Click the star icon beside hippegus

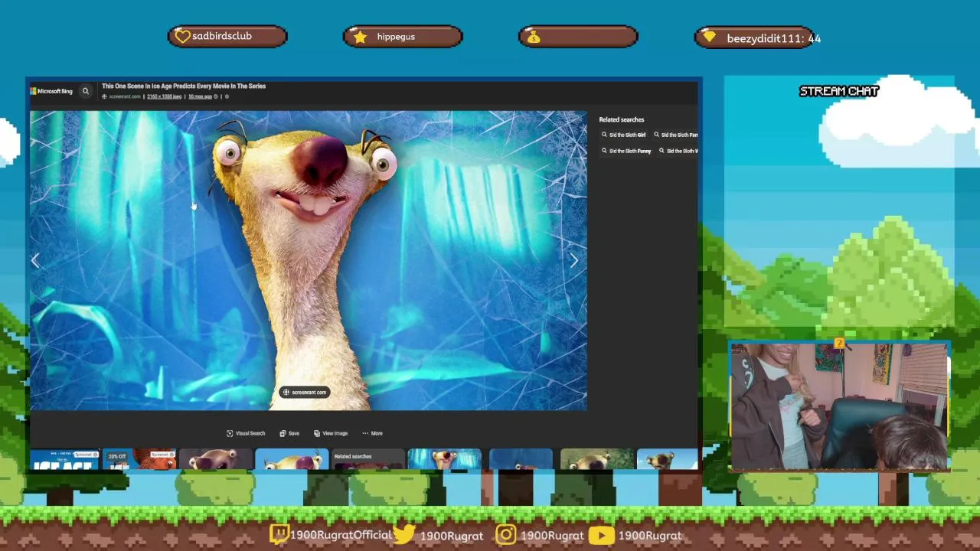point(360,37)
